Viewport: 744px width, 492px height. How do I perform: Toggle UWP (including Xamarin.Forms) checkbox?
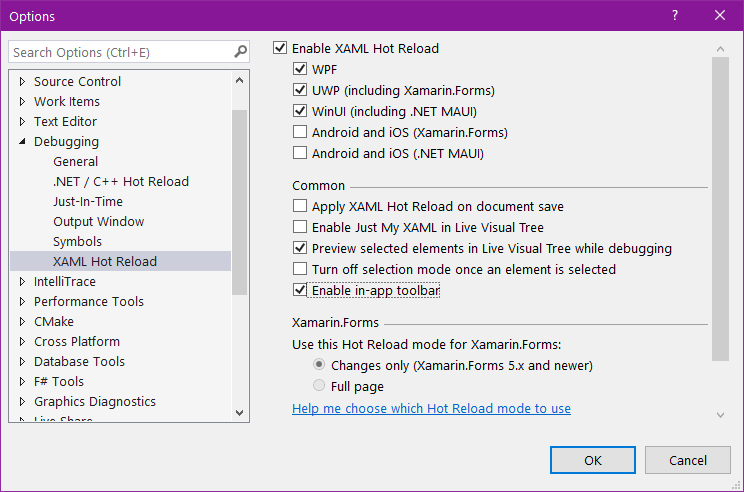click(x=300, y=90)
